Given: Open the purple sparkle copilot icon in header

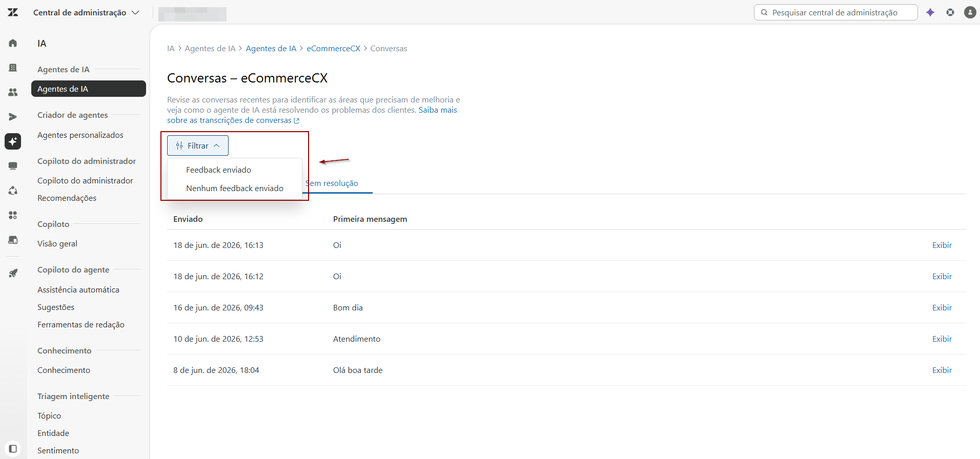Looking at the screenshot, I should (x=930, y=12).
